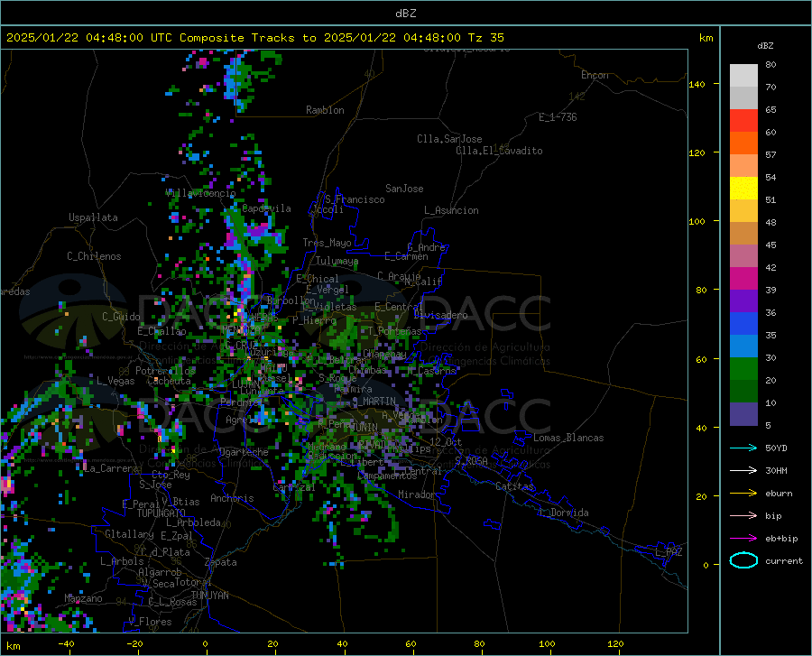This screenshot has width=812, height=656.
Task: Click the C_Chilenos map label
Action: point(94,256)
